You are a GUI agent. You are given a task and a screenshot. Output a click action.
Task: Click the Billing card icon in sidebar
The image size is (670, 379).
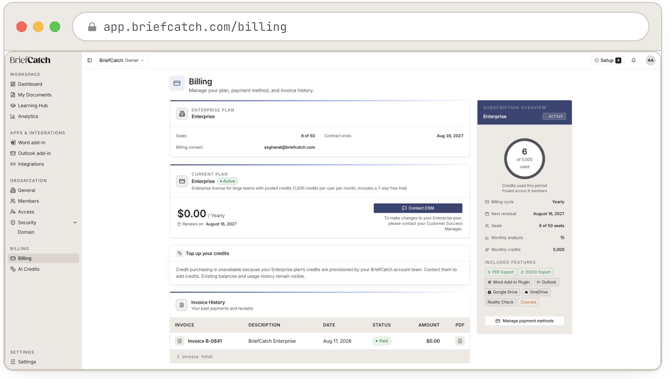pyautogui.click(x=13, y=259)
